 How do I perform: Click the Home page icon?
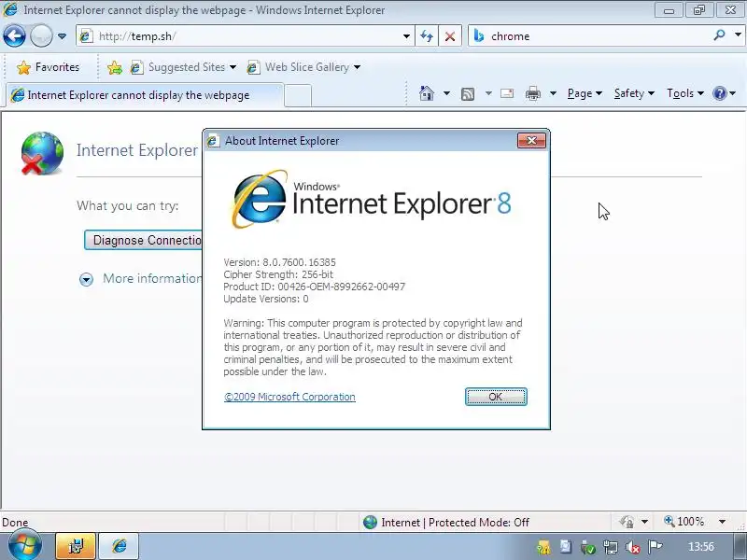[x=427, y=93]
